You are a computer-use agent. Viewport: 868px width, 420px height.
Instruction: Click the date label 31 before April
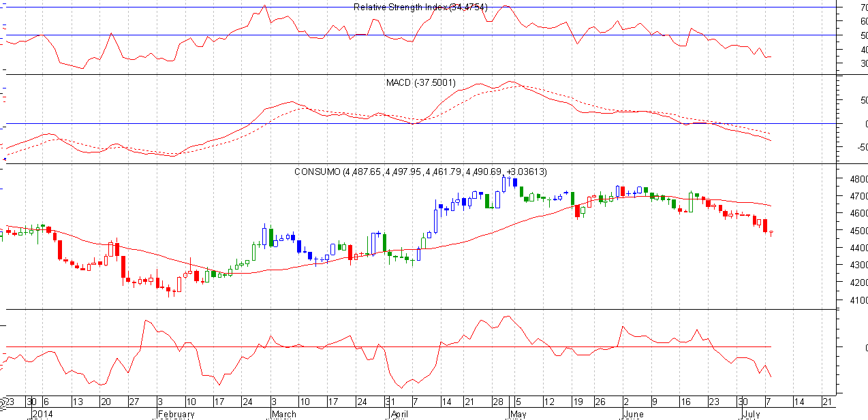pyautogui.click(x=390, y=402)
